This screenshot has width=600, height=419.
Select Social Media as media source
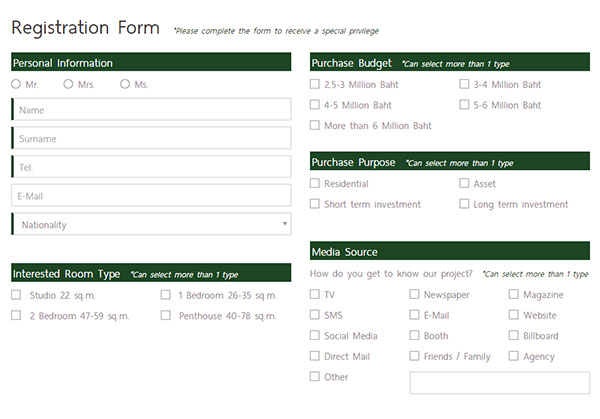(x=315, y=336)
